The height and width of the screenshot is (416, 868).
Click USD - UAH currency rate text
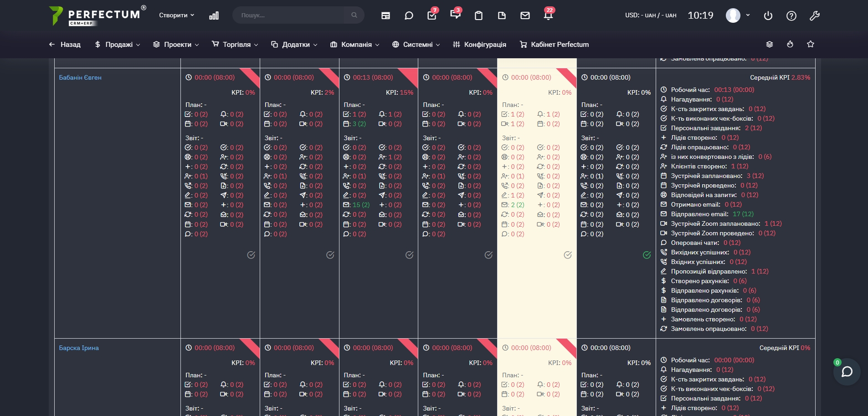(x=651, y=15)
